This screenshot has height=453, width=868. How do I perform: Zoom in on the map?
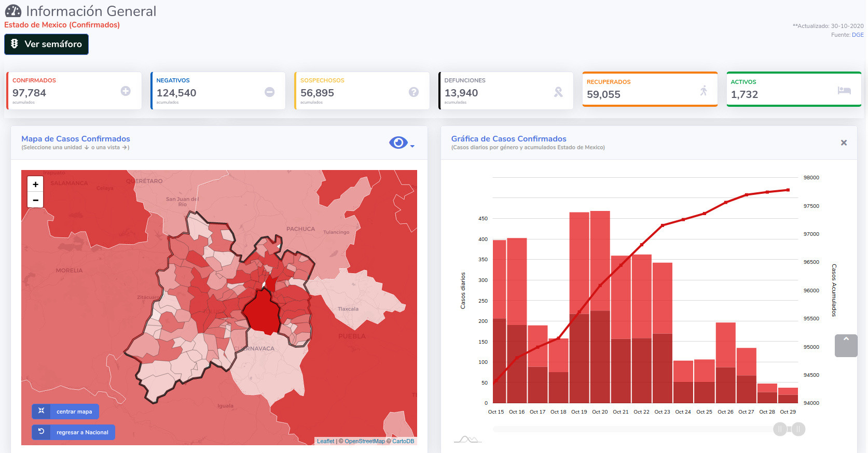pyautogui.click(x=35, y=184)
